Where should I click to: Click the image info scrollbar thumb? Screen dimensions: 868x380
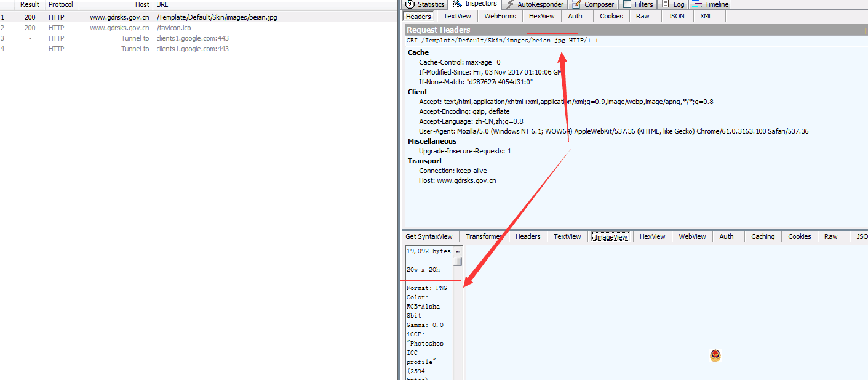457,261
